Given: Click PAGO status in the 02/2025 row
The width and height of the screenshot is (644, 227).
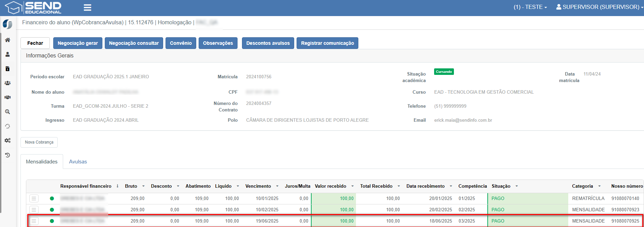Looking at the screenshot, I should 498,210.
